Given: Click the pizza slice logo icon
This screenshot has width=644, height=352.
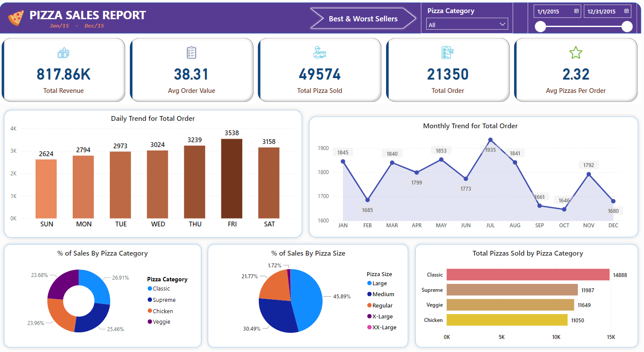Looking at the screenshot, I should 16,18.
